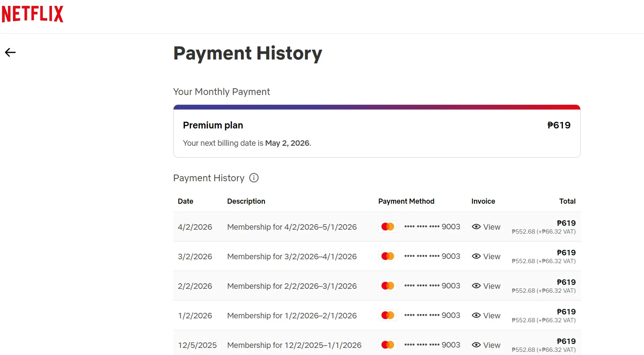
Task: Click the ₱619 price in plan card
Action: pos(559,125)
